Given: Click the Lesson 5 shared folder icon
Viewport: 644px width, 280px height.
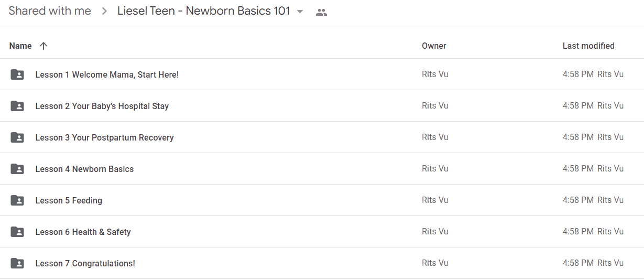Looking at the screenshot, I should point(17,200).
